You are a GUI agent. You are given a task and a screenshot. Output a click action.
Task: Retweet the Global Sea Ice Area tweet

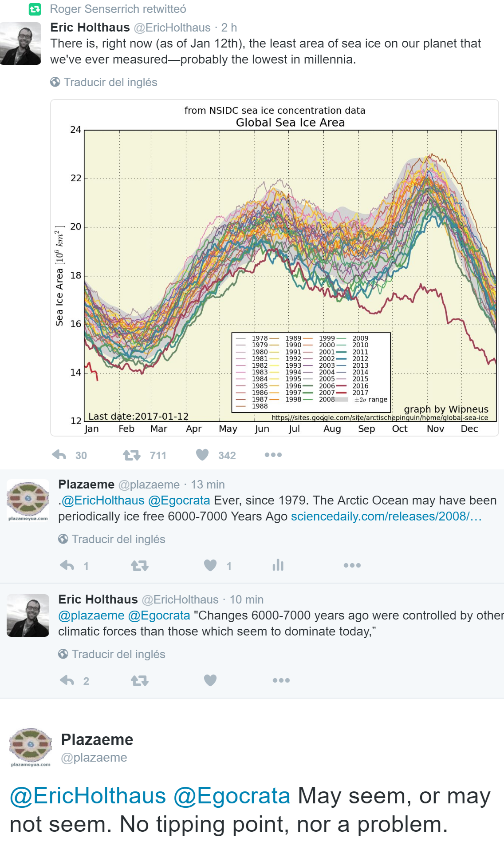[132, 455]
